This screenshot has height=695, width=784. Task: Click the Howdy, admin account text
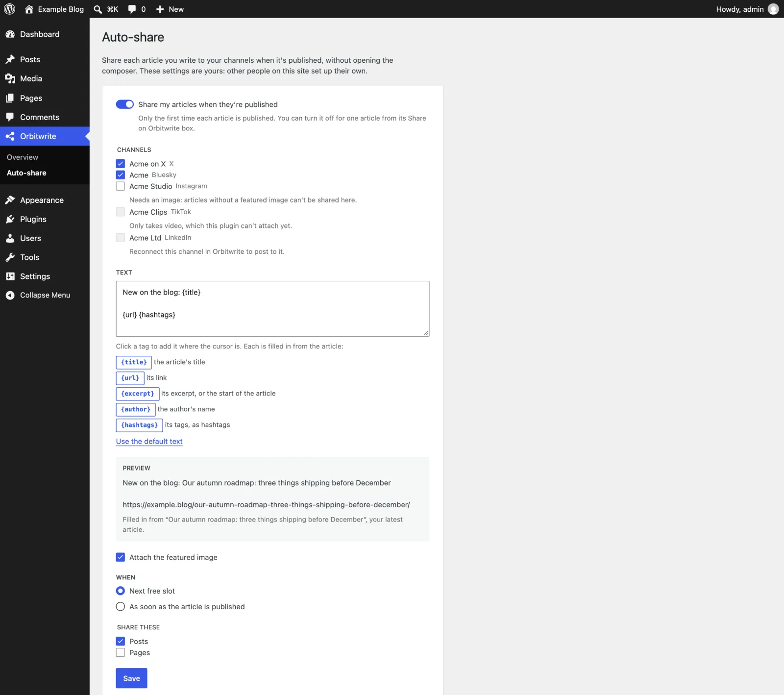pyautogui.click(x=740, y=9)
